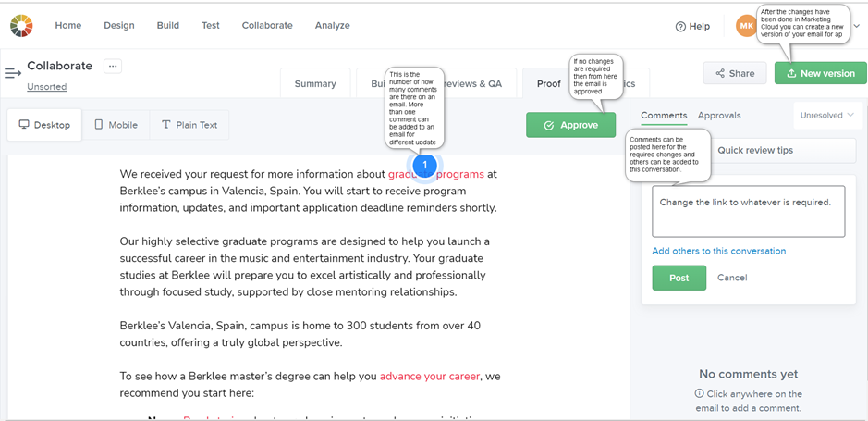Open the Analyze menu
868x421 pixels.
click(x=332, y=26)
